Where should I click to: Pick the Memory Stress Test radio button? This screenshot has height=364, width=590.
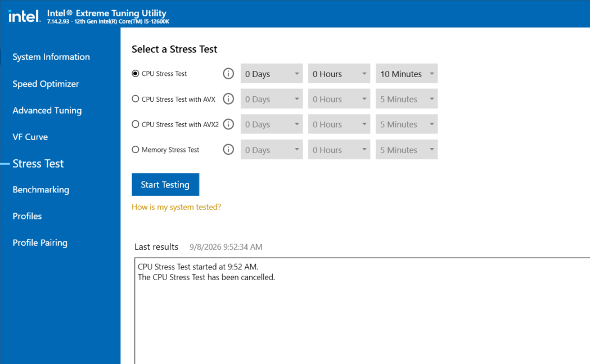(x=136, y=150)
